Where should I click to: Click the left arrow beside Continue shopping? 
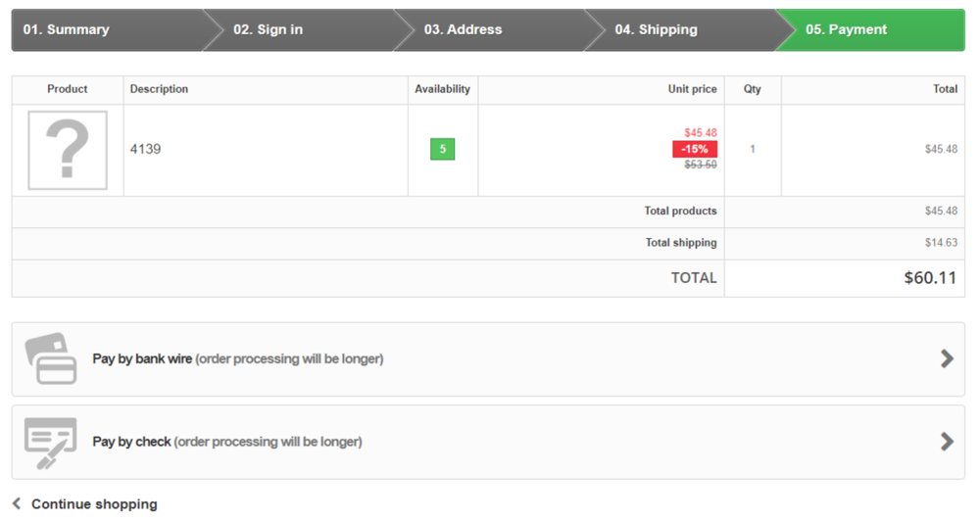[x=17, y=504]
